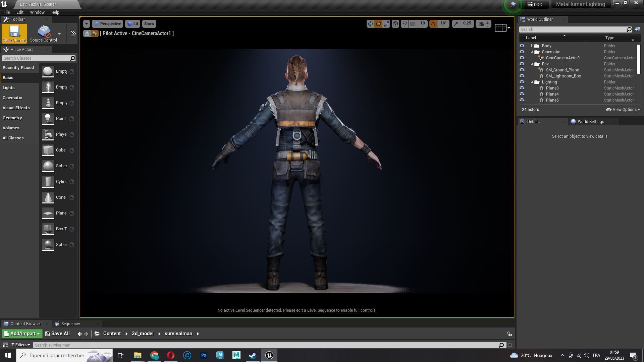Select Player Start actor icon

coord(48,135)
